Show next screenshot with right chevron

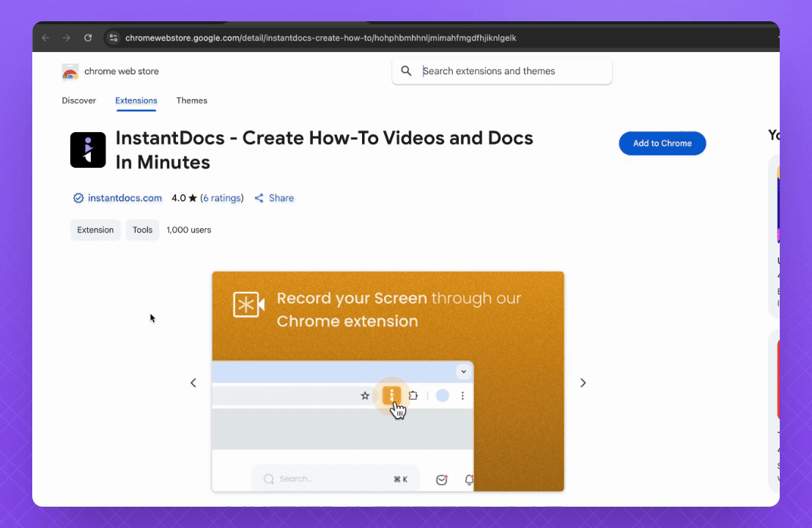coord(583,383)
